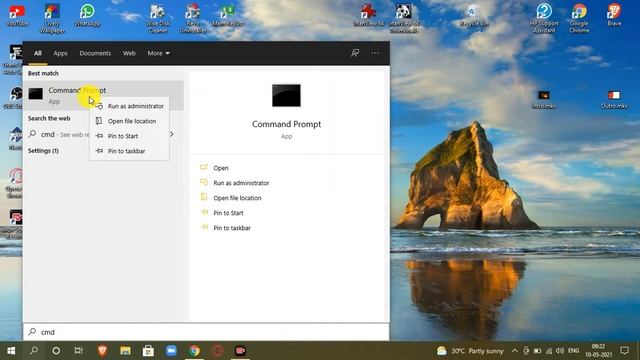The width and height of the screenshot is (640, 360).
Task: Select the All search tab
Action: tap(38, 53)
